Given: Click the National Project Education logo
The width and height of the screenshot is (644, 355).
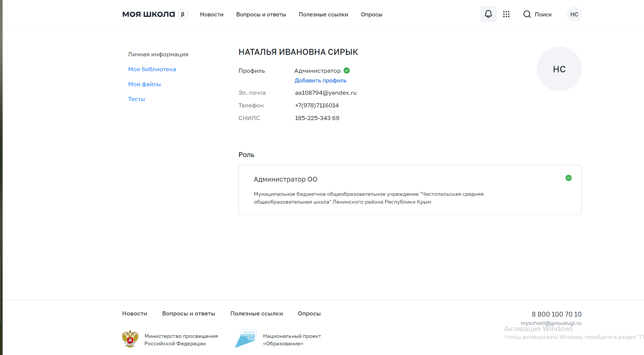Looking at the screenshot, I should (x=246, y=339).
